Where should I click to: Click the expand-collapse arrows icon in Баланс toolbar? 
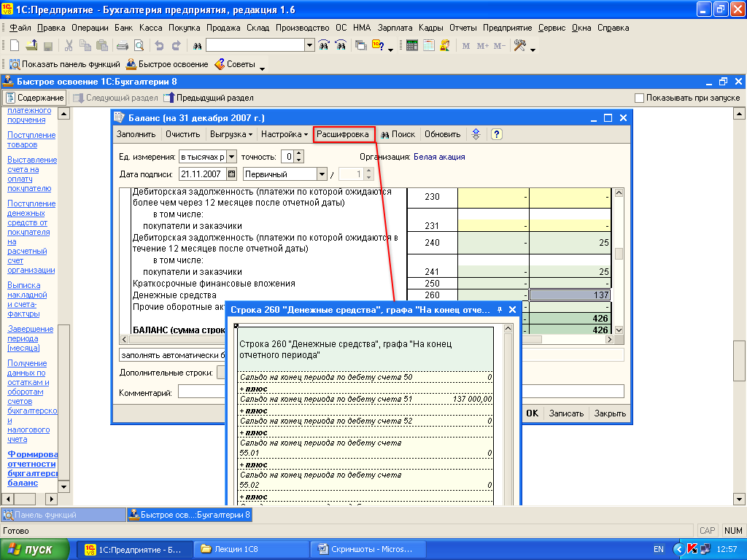point(476,134)
